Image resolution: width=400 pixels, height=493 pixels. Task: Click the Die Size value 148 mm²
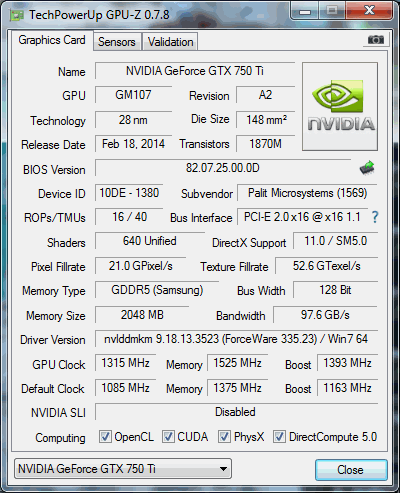click(x=265, y=120)
